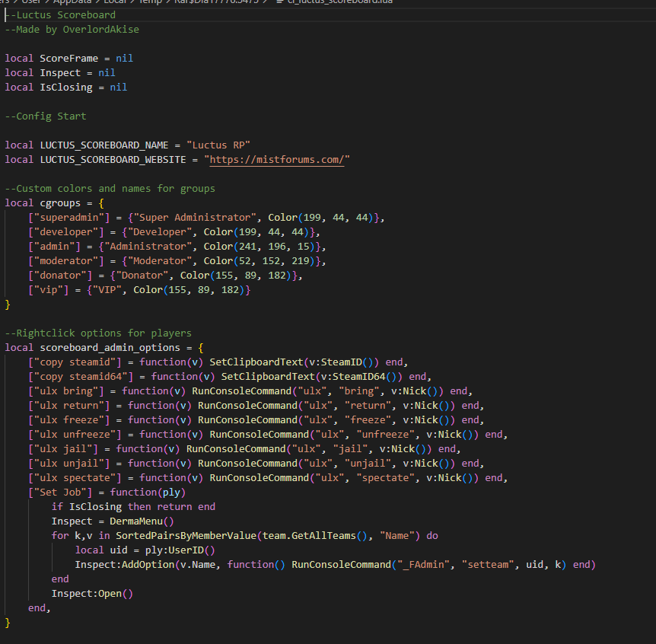This screenshot has height=644, width=656.
Task: Click the scoreboard_admin_options table name
Action: coord(110,348)
